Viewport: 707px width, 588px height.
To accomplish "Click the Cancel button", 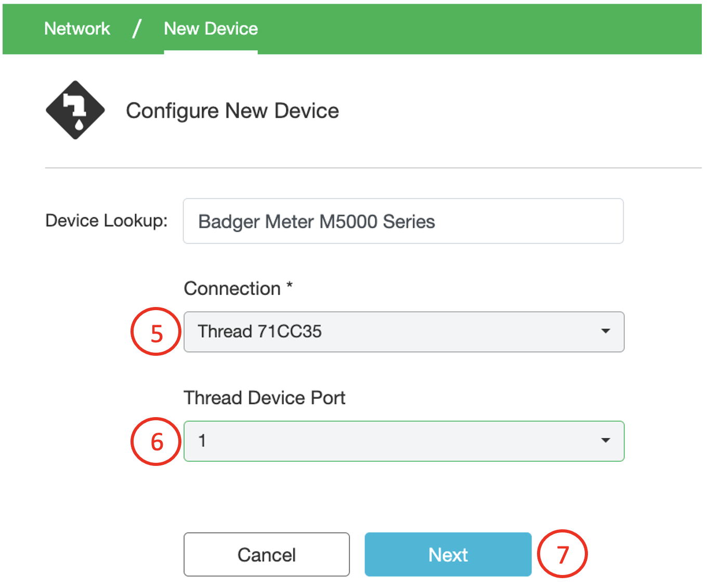I will (267, 554).
